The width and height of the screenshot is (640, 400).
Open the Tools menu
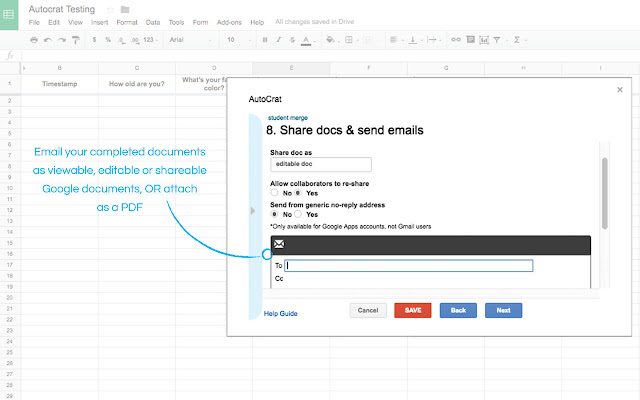(176, 22)
